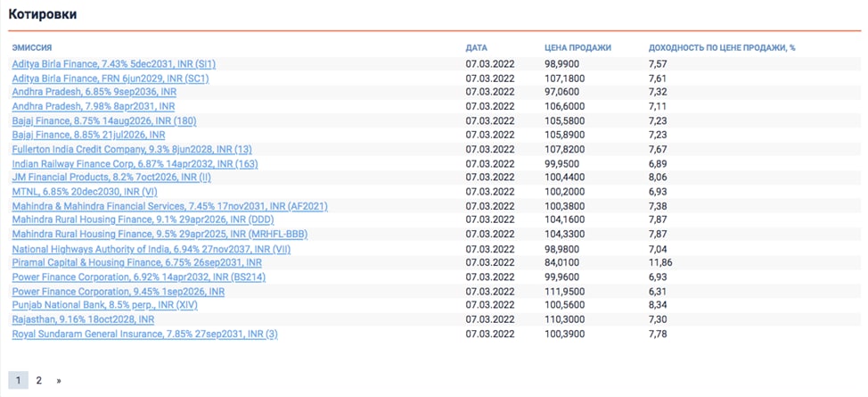This screenshot has height=397, width=868.
Task: Click the date in the Royal Sundaram row
Action: 490,335
